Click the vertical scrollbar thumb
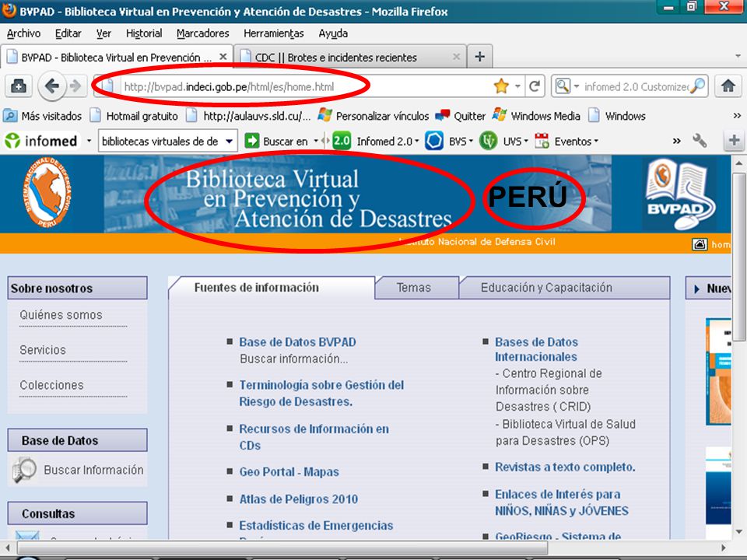The height and width of the screenshot is (560, 747). pos(738,257)
